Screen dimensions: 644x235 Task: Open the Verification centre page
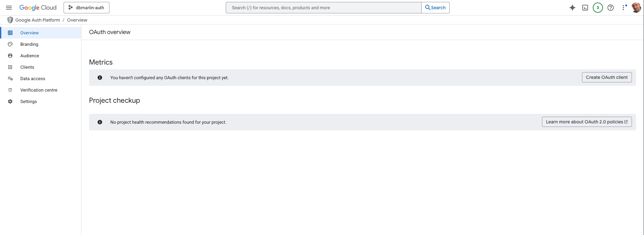(x=39, y=90)
